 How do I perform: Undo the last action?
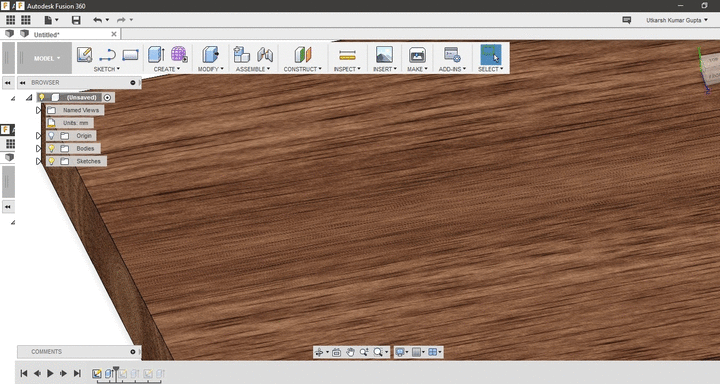[97, 20]
